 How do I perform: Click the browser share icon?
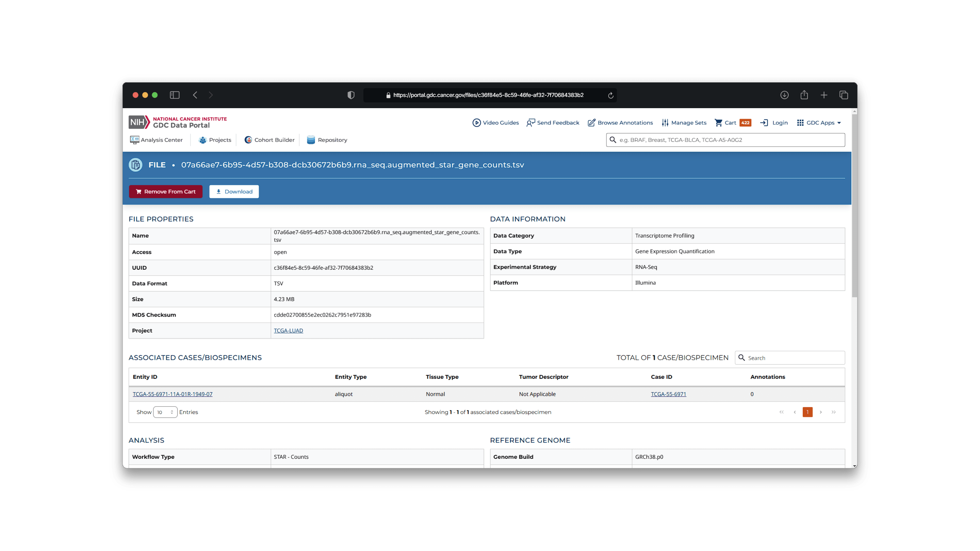pyautogui.click(x=804, y=95)
